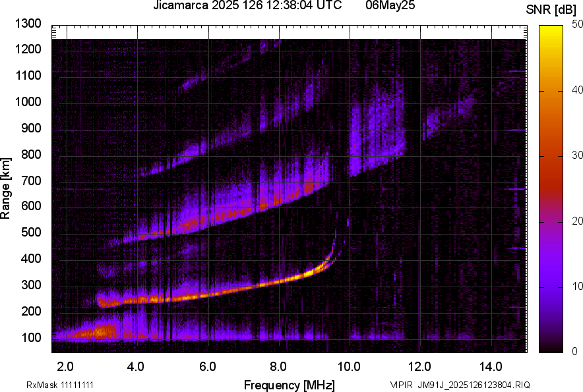Click the title 'Jicamarca 2025 126 12:38:04 UTC'
The width and height of the screenshot is (583, 392).
click(247, 5)
